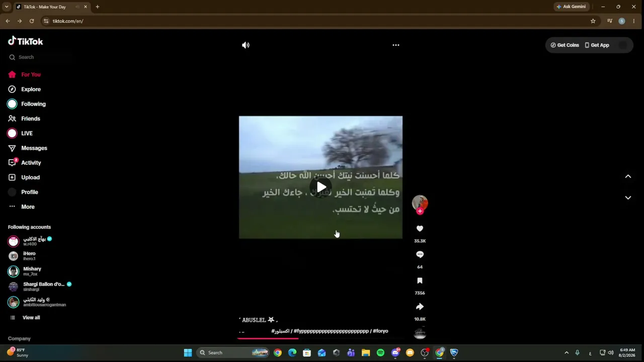This screenshot has height=362, width=644.
Task: Play the paused video
Action: [321, 188]
